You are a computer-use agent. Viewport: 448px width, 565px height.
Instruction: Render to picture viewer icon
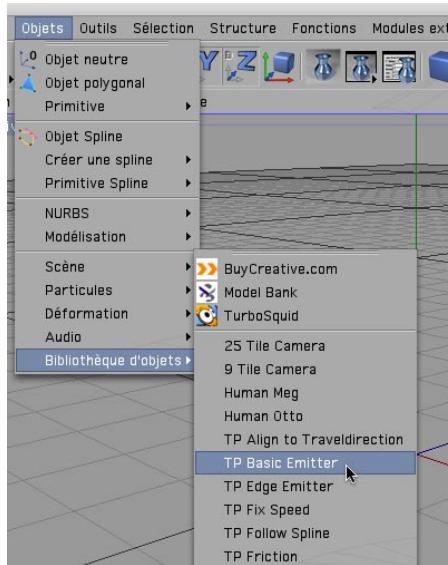pos(361,67)
